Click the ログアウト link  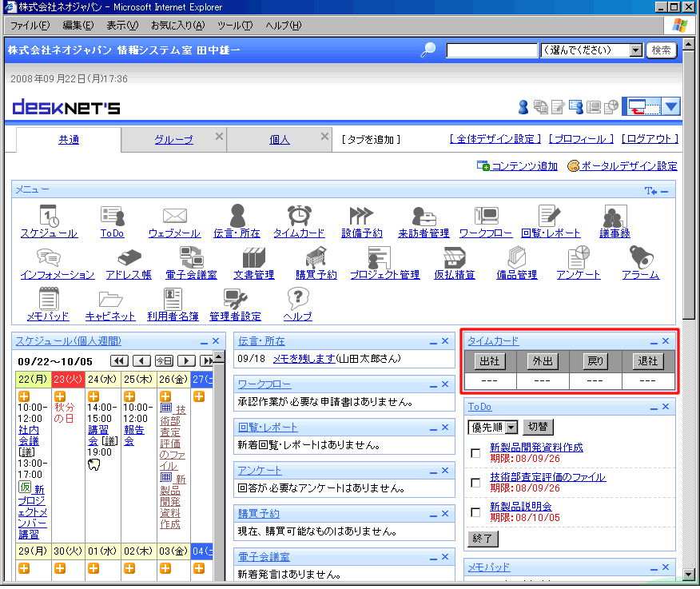650,139
